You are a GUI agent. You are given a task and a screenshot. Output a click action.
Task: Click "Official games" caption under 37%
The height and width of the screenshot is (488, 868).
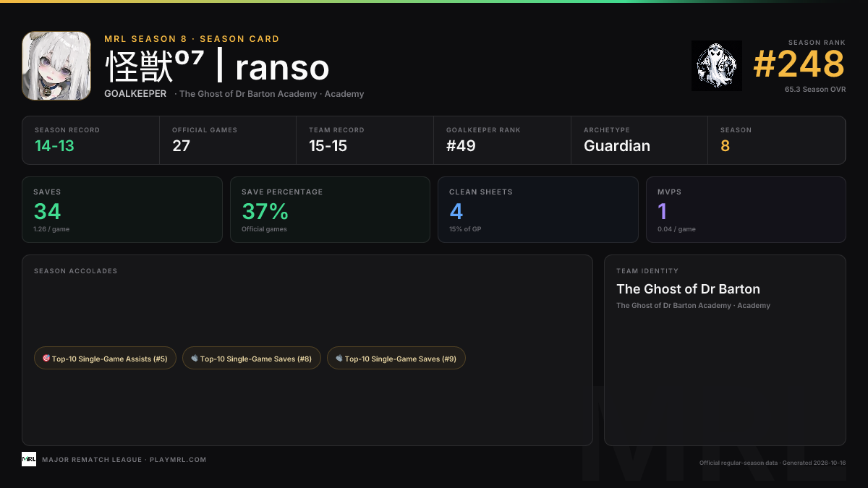[x=264, y=229]
